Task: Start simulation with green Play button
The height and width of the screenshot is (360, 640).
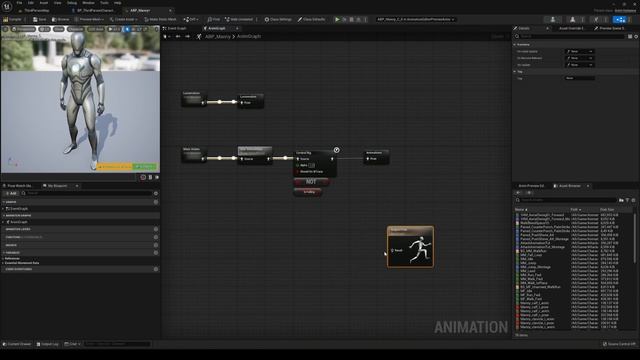Action: [x=337, y=19]
